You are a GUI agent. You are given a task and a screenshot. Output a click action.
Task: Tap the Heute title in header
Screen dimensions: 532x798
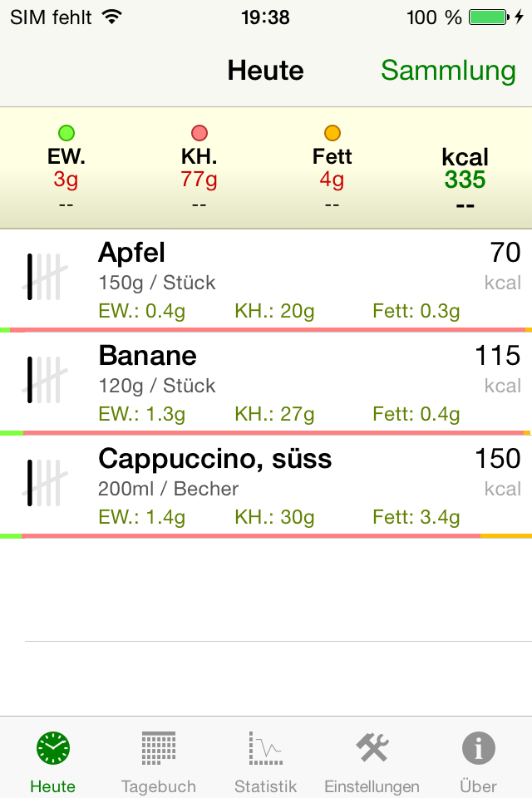coord(265,70)
